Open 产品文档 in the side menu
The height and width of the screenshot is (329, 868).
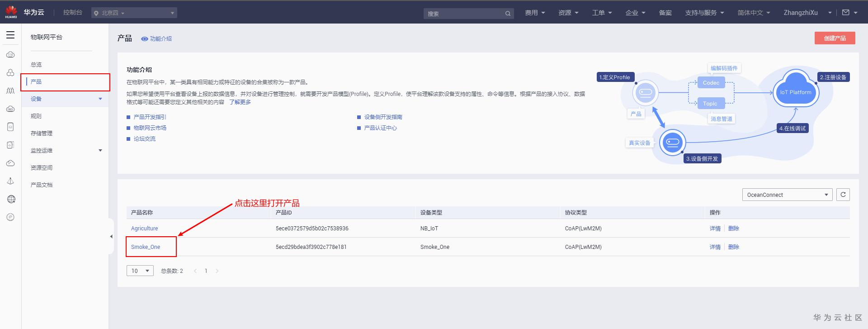[x=42, y=185]
